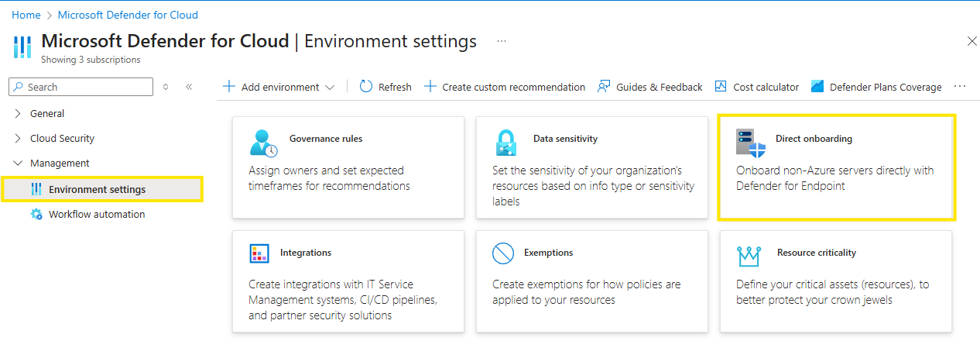This screenshot has width=980, height=341.
Task: Open Guides & Feedback
Action: point(650,87)
